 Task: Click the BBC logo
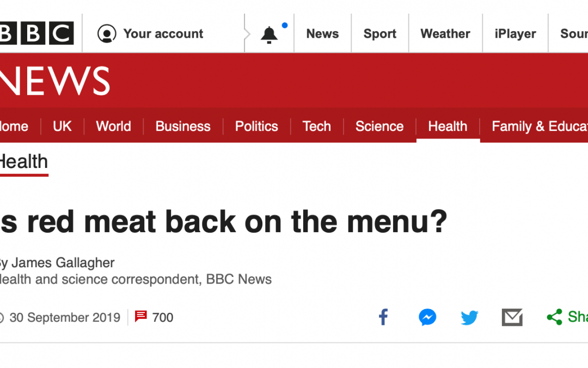[x=36, y=33]
